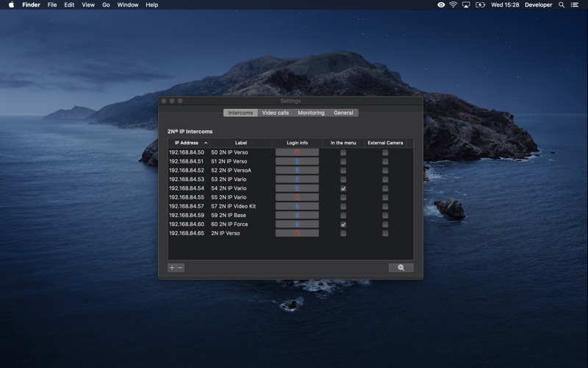Uncheck In the menu for 192.168.84.54
Viewport: 588px width, 368px height.
[x=343, y=188]
